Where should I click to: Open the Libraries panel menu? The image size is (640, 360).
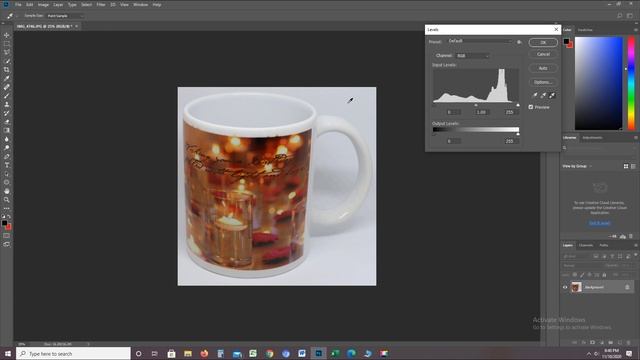coord(636,138)
